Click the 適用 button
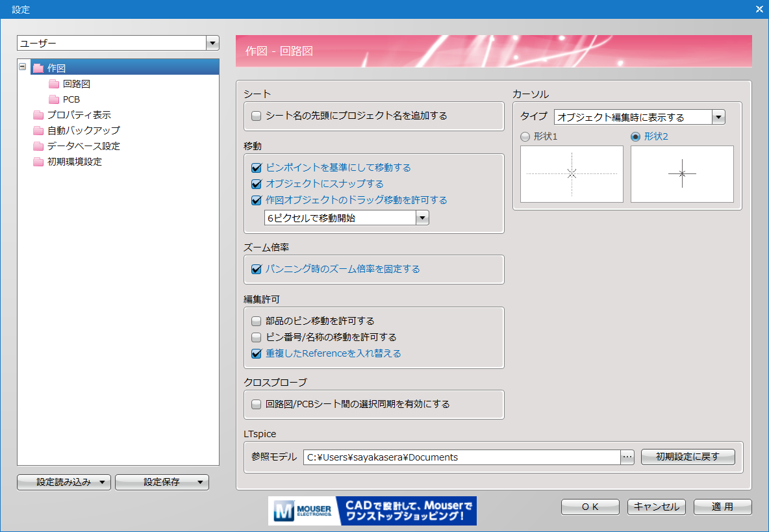Image resolution: width=769 pixels, height=532 pixels. (722, 507)
